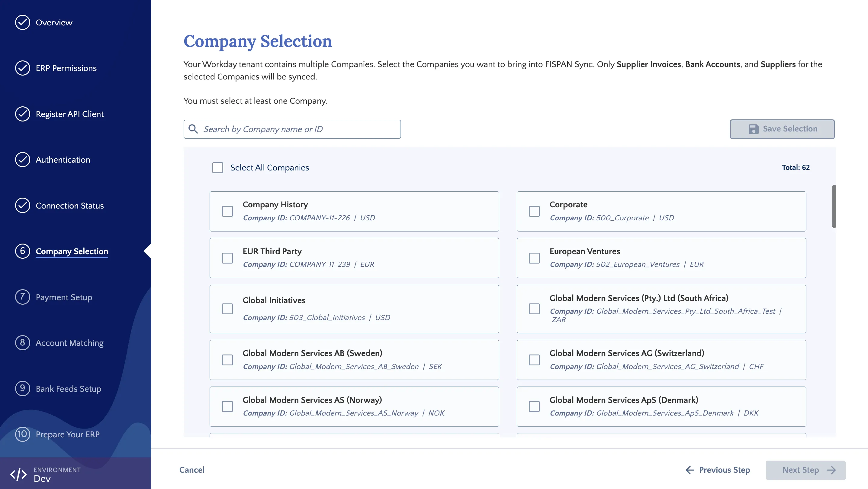Click the step 9 Bank Feeds number icon
Screen dimensions: 868x489
coord(23,388)
